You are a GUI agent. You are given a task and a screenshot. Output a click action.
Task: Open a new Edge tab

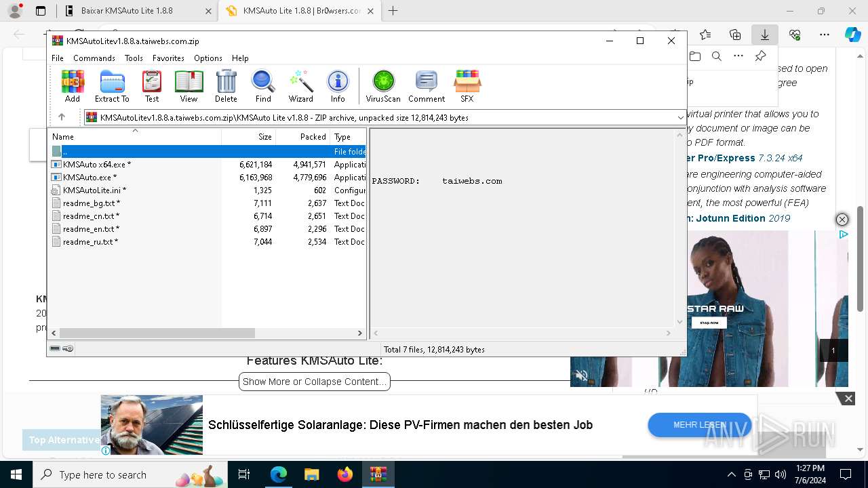(393, 11)
